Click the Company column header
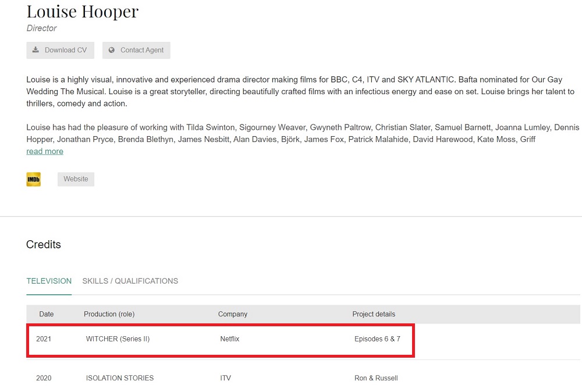Image resolution: width=582 pixels, height=392 pixels. click(x=233, y=314)
